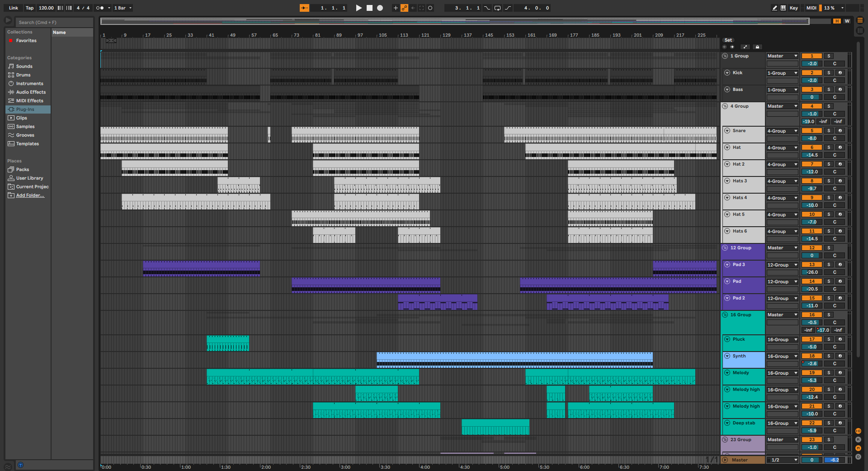Open the 4 Group output Master dropdown
Screen dimensions: 868x471
pos(782,106)
